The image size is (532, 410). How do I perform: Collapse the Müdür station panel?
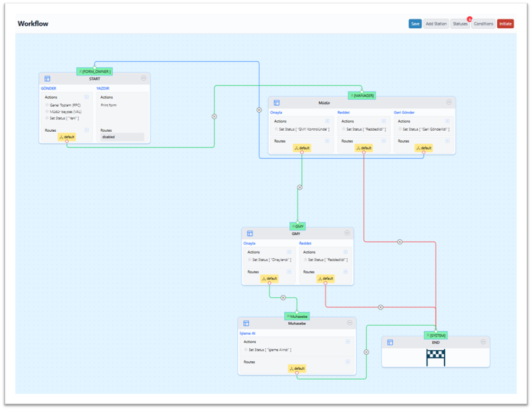pyautogui.click(x=449, y=102)
